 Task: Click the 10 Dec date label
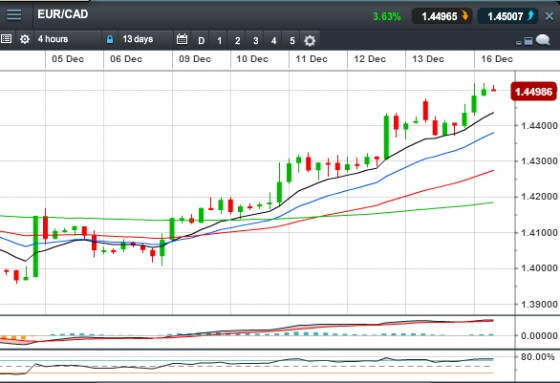(x=252, y=59)
